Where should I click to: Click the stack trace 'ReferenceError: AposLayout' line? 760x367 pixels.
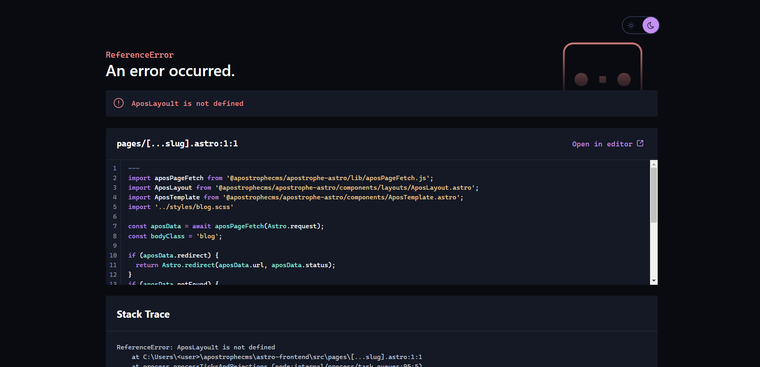click(196, 347)
